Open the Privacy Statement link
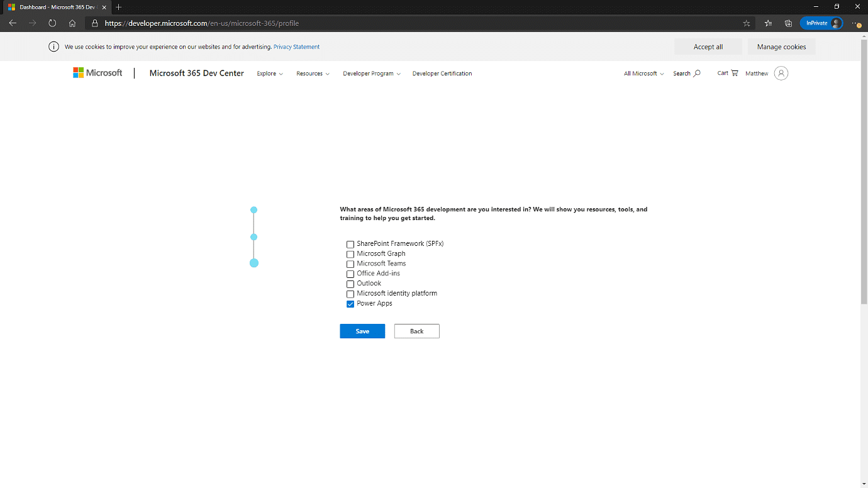The width and height of the screenshot is (868, 488). (x=296, y=47)
